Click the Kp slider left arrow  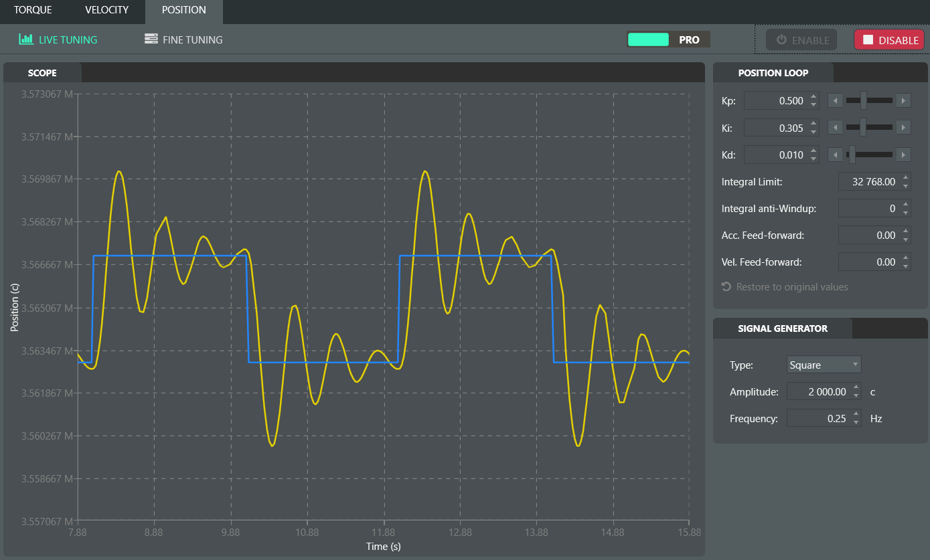836,101
